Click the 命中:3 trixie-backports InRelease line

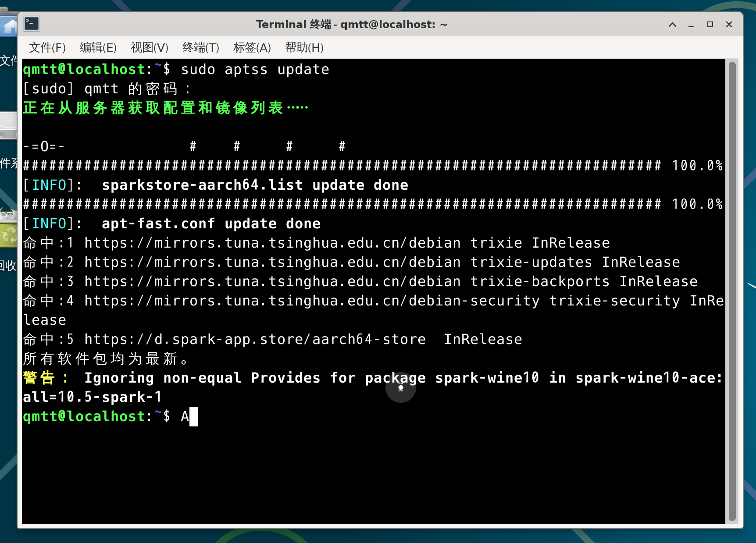[360, 281]
